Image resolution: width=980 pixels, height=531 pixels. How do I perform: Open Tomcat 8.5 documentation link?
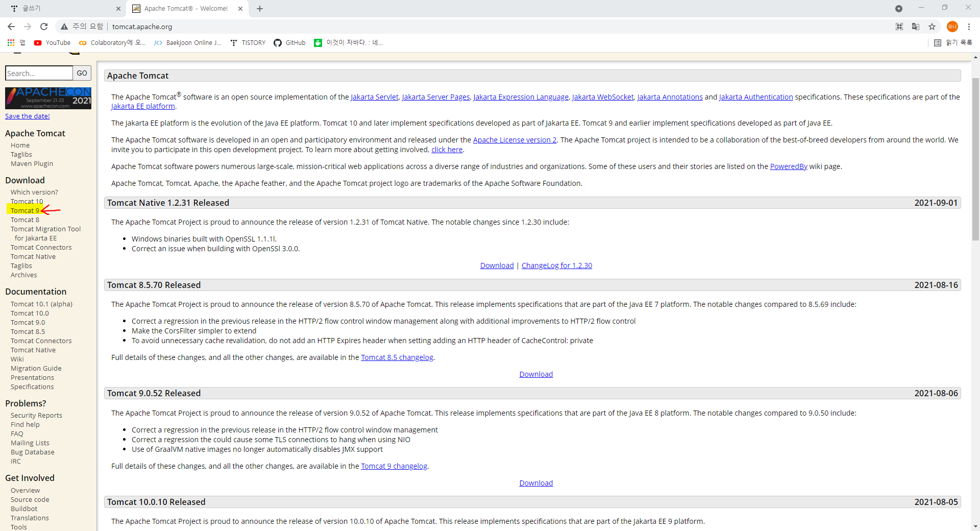(28, 331)
